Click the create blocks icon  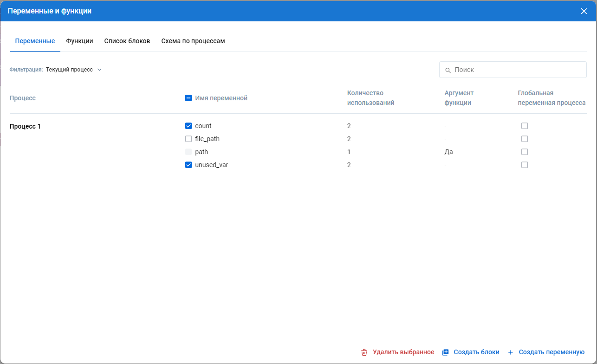[x=446, y=352]
